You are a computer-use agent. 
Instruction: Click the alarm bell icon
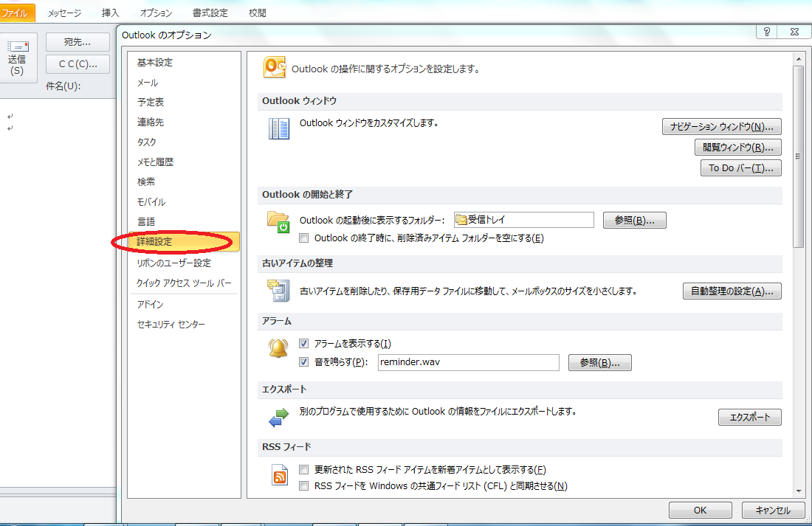tap(278, 348)
